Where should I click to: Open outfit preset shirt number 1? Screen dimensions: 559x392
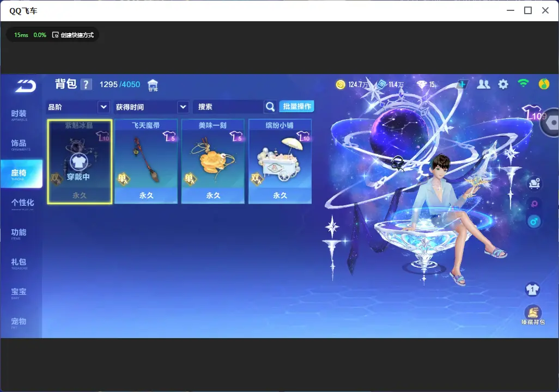[533, 289]
